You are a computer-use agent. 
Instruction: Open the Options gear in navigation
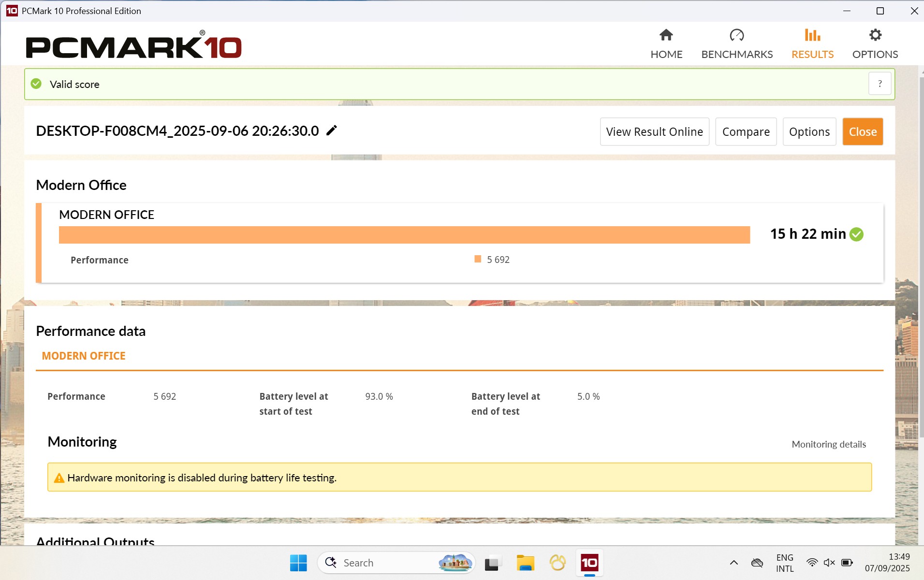pyautogui.click(x=875, y=35)
